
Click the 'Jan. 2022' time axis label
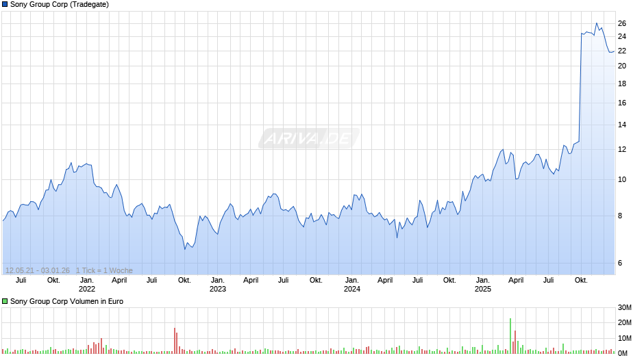pyautogui.click(x=86, y=285)
